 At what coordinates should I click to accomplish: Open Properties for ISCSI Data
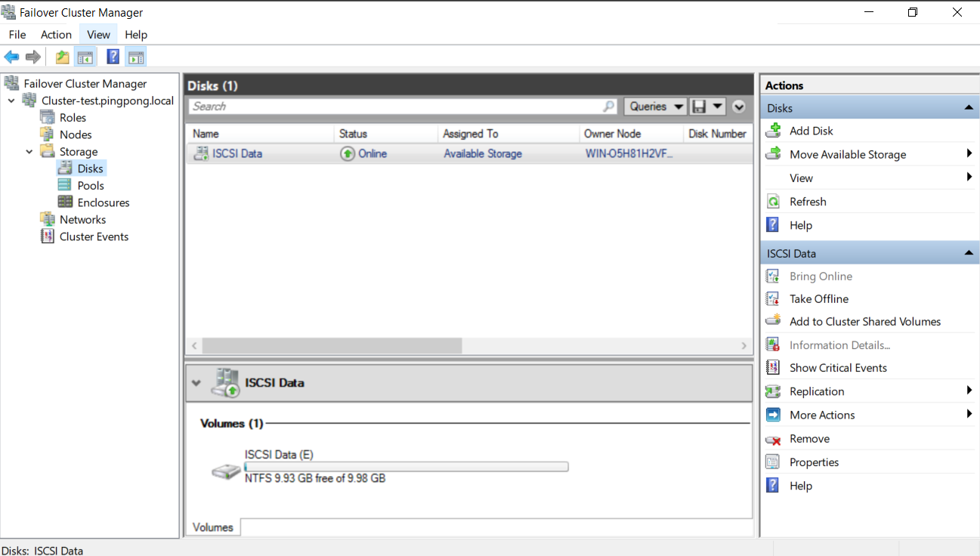point(815,462)
